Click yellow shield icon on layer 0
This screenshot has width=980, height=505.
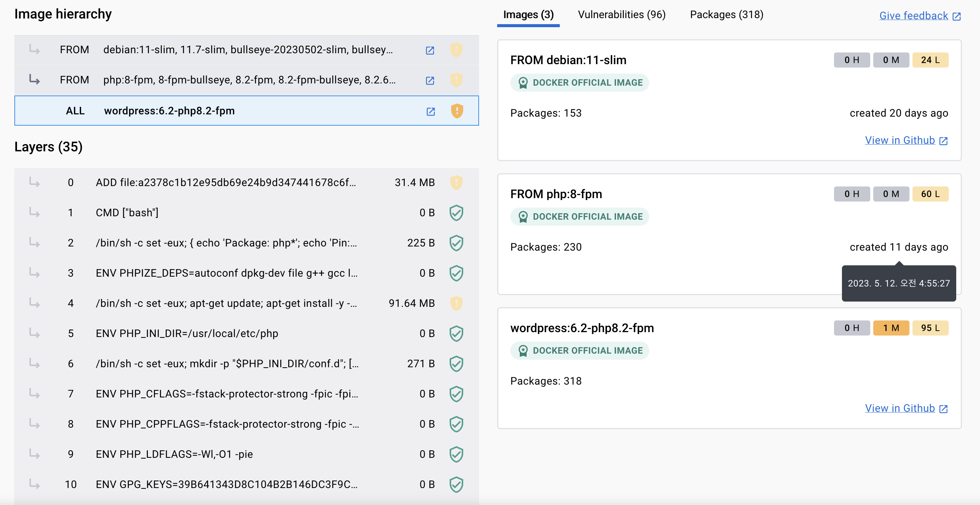[x=456, y=183]
